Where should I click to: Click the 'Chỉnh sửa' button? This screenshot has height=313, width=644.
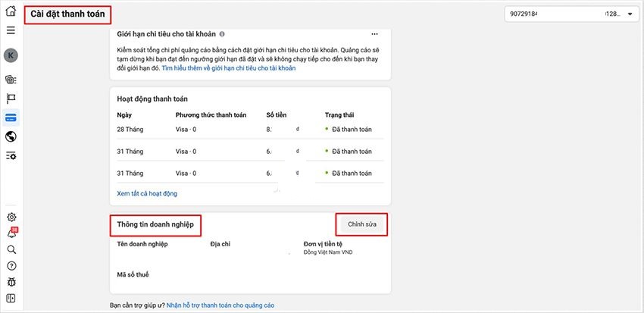(x=362, y=224)
